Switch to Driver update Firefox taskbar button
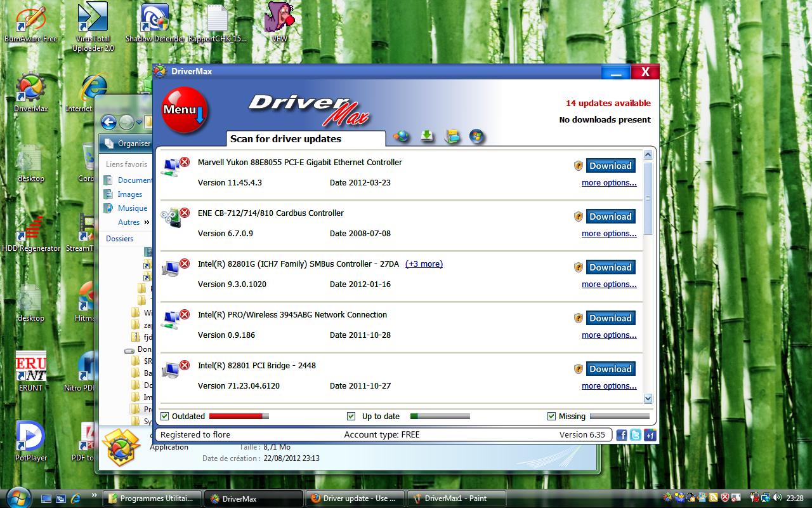The height and width of the screenshot is (508, 812). click(x=355, y=498)
